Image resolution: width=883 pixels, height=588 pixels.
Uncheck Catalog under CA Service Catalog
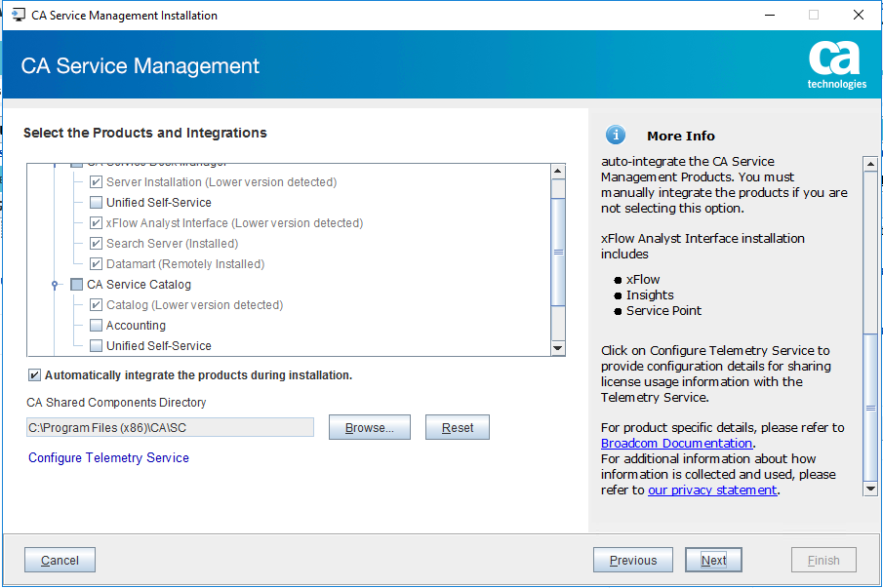[96, 304]
